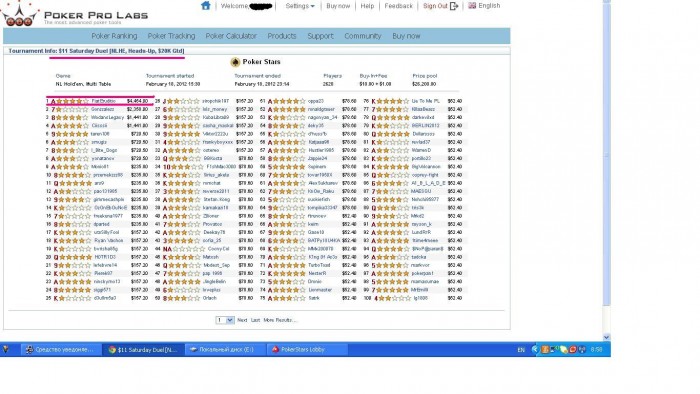Open player Orlach profile
The height and width of the screenshot is (394, 700).
[x=209, y=298]
